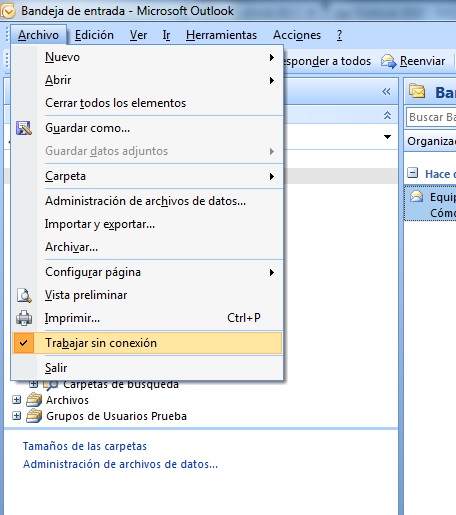Toggle the Trabajar sin conexión checkmark

click(x=23, y=343)
